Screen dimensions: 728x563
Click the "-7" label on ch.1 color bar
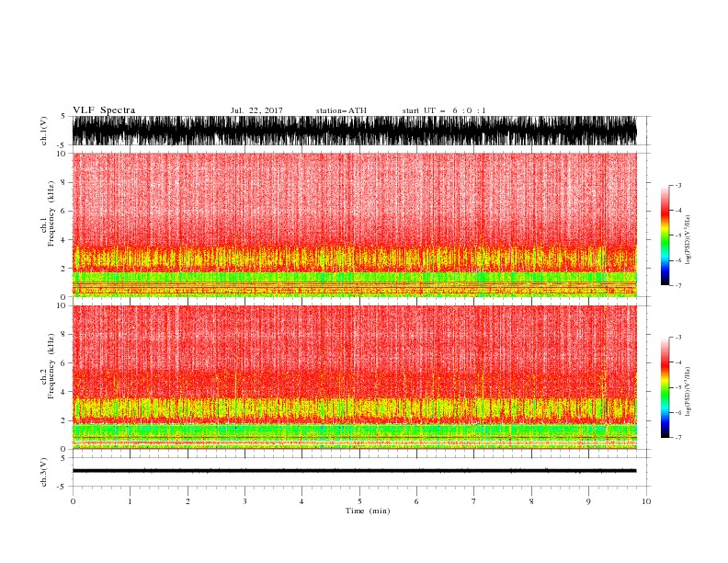(678, 285)
